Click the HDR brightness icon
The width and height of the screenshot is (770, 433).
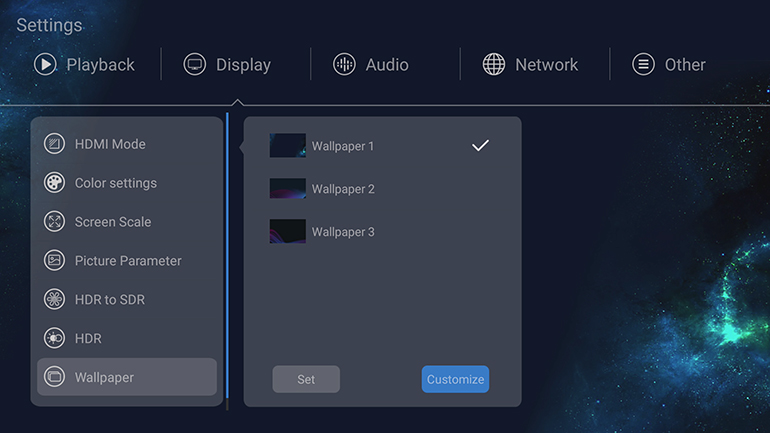point(55,339)
